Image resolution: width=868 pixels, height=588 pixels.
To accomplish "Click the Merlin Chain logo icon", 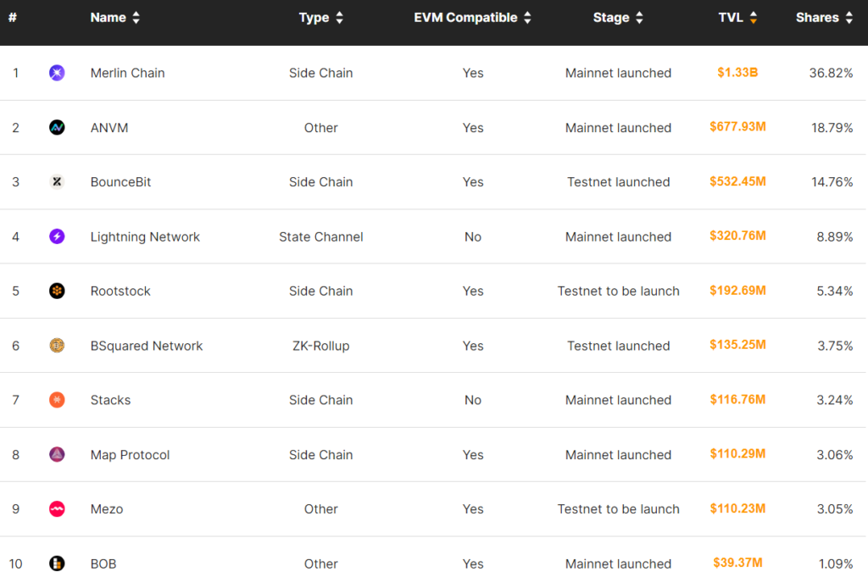I will coord(57,73).
